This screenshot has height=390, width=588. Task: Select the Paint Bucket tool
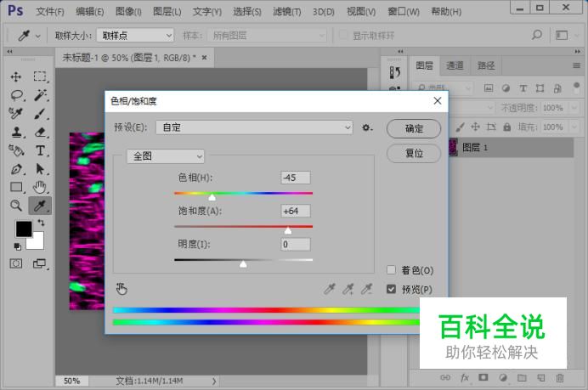click(x=16, y=150)
